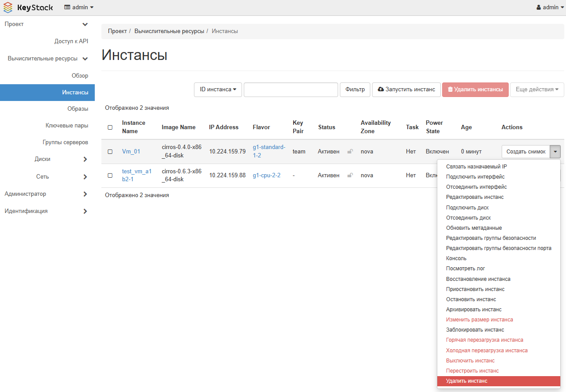Open the Vm_01 instance link
The width and height of the screenshot is (566, 392).
(131, 152)
